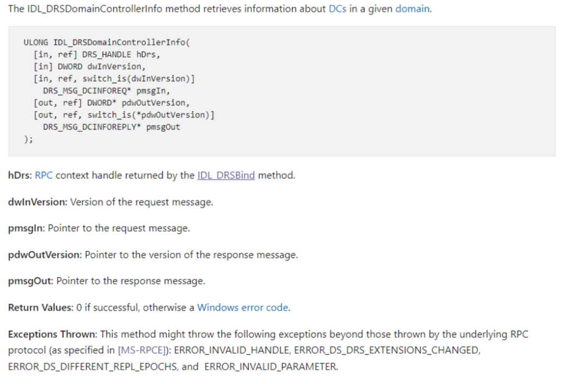Click the ERROR_DS_DIFFERENT_REPL_EPOCHS error name
Viewport: 588px width, 384px height.
(x=93, y=366)
